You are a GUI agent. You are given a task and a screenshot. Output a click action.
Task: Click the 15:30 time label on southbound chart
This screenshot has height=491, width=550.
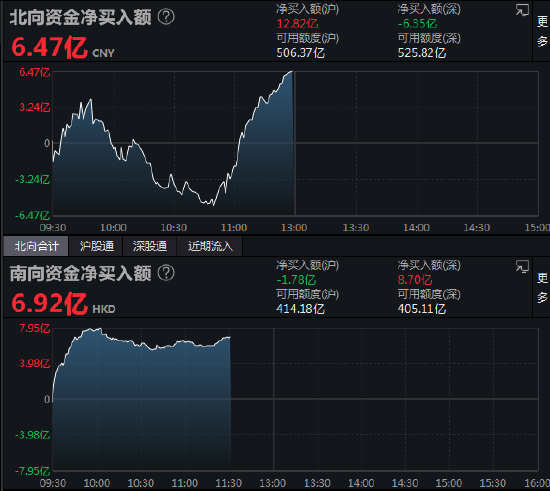(x=493, y=483)
